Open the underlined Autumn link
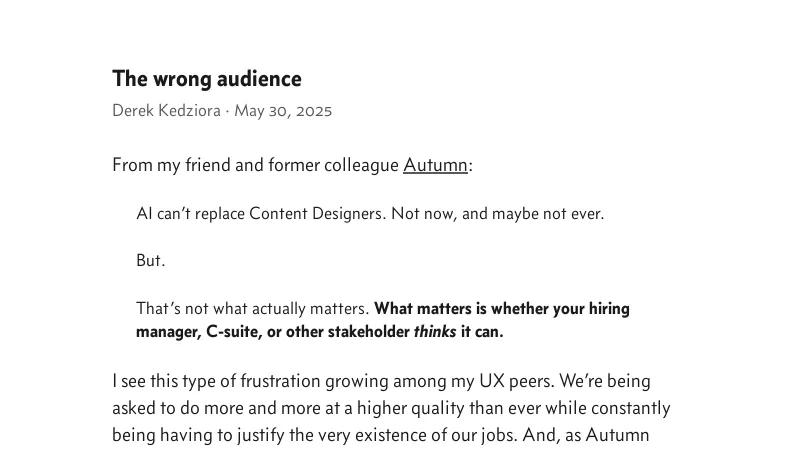The height and width of the screenshot is (450, 800). click(435, 165)
